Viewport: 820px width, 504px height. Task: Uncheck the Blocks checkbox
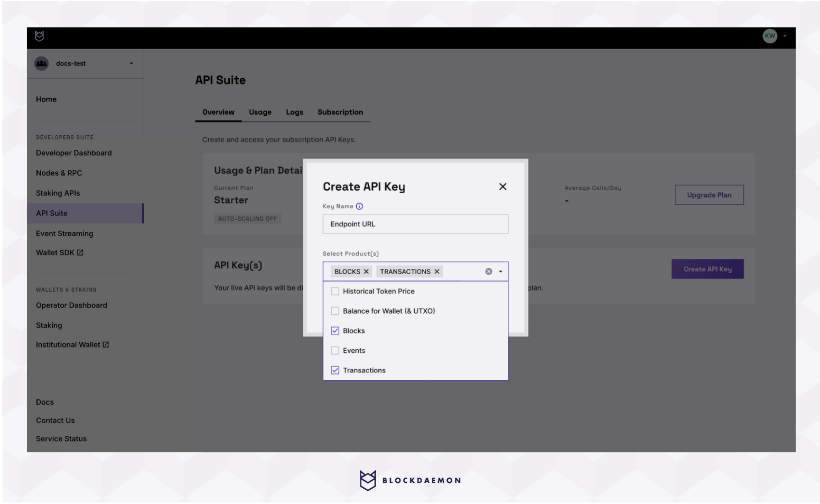pyautogui.click(x=335, y=331)
